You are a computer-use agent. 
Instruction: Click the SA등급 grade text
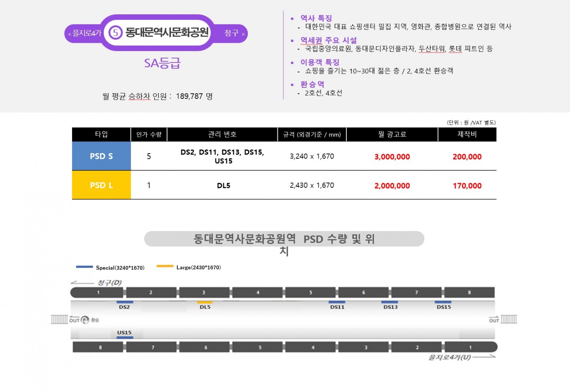tap(162, 63)
